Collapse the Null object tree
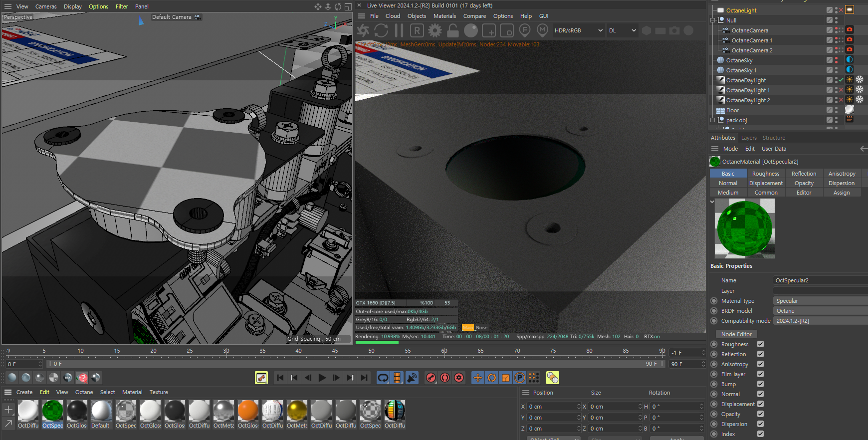Image resolution: width=868 pixels, height=440 pixels. point(713,20)
